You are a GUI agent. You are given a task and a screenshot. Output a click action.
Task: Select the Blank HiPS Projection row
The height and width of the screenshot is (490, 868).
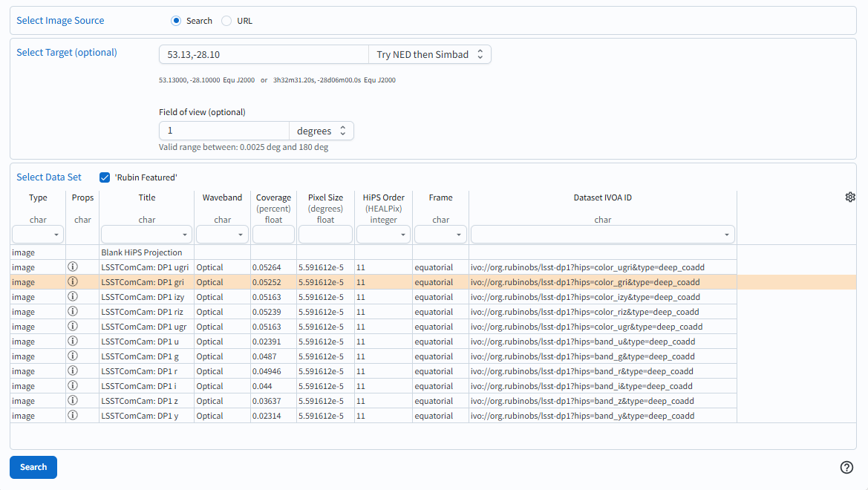point(142,252)
